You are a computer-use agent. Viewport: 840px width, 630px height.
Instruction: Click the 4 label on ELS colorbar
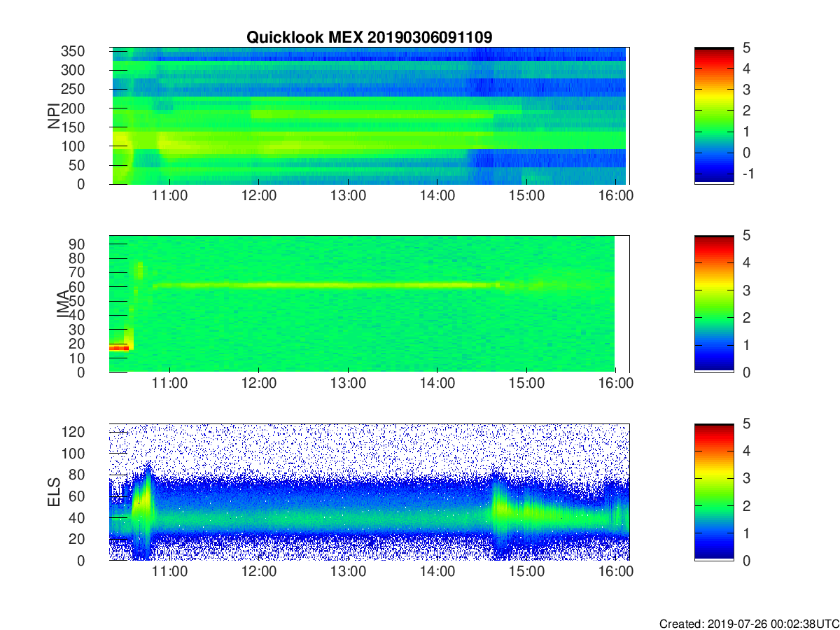[746, 451]
